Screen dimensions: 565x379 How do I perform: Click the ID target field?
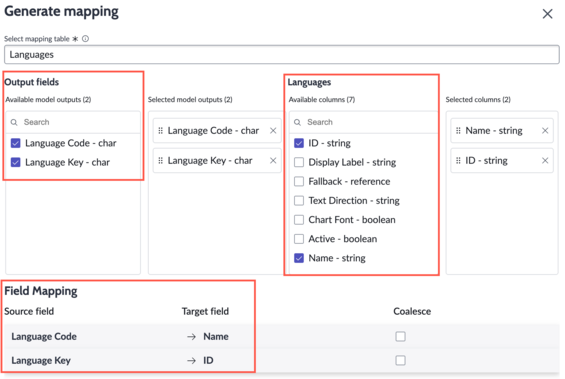click(208, 360)
